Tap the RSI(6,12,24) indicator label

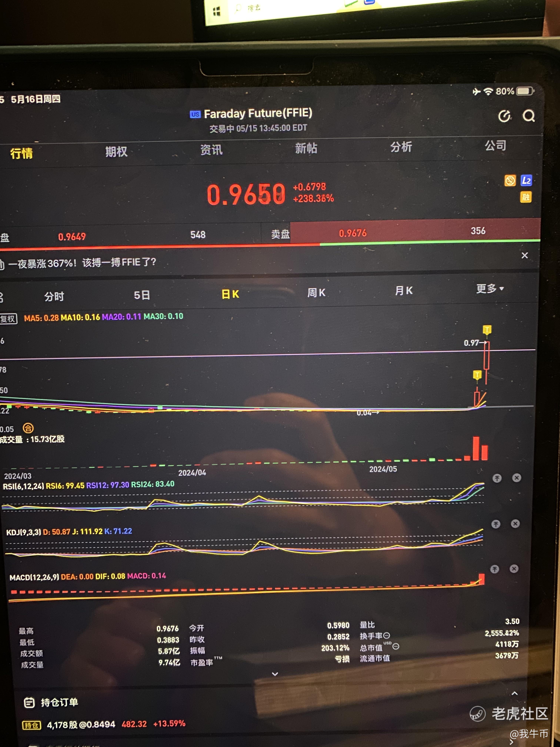[x=23, y=486]
